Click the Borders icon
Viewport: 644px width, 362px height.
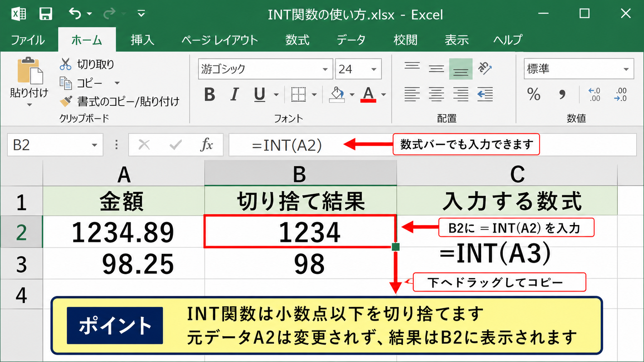tap(299, 94)
